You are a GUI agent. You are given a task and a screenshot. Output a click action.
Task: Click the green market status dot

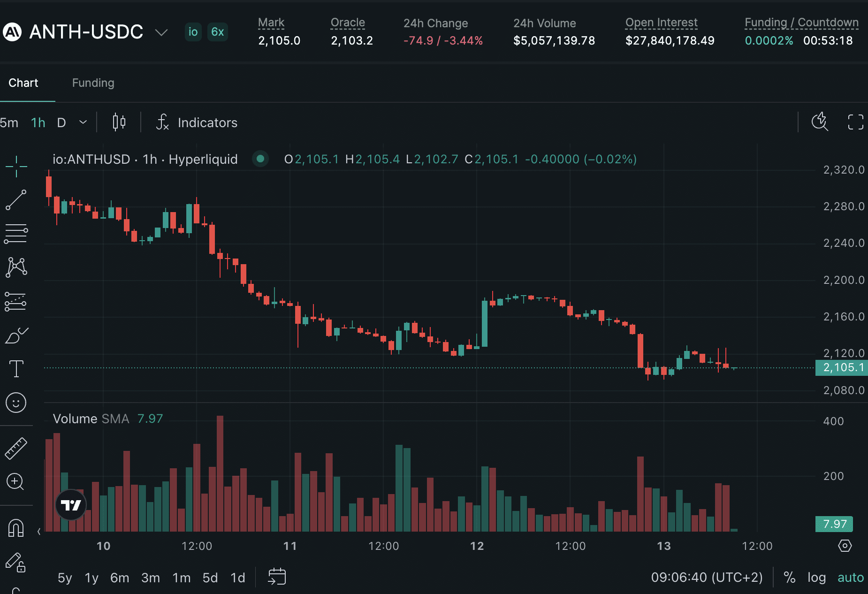(260, 159)
